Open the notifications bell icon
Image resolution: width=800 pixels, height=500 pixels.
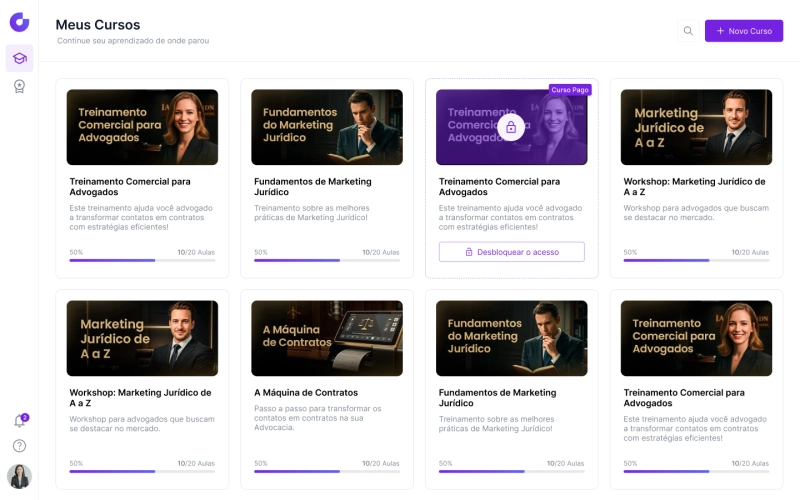pos(18,421)
